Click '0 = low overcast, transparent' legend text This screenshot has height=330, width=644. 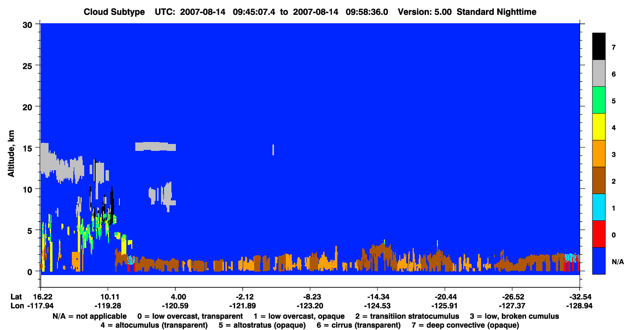190,316
